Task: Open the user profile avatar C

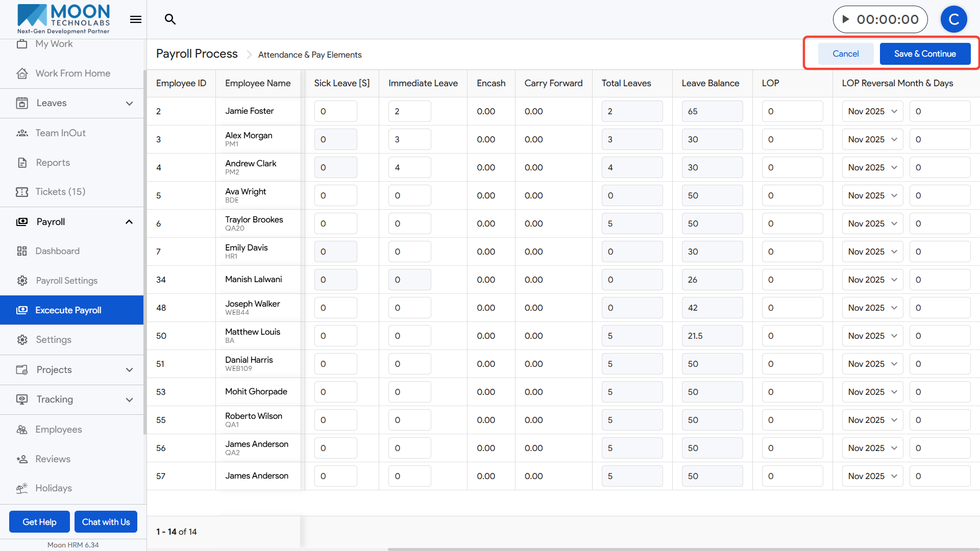Action: (953, 19)
